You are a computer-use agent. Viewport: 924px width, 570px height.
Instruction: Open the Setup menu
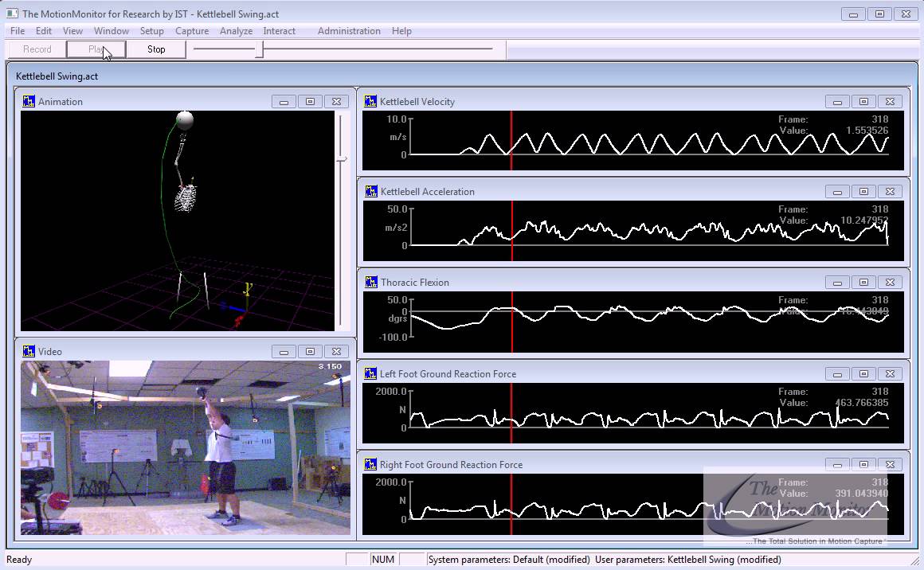(151, 30)
